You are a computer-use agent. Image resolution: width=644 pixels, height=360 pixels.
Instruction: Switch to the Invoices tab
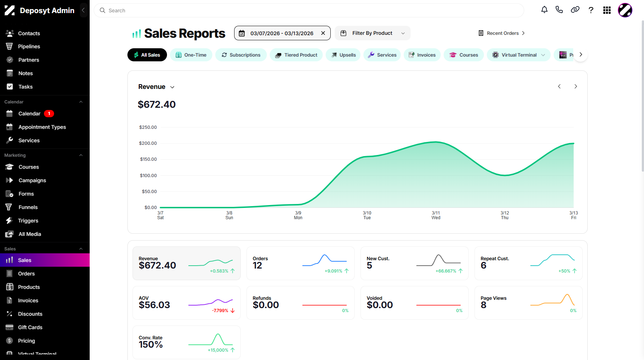click(x=422, y=55)
